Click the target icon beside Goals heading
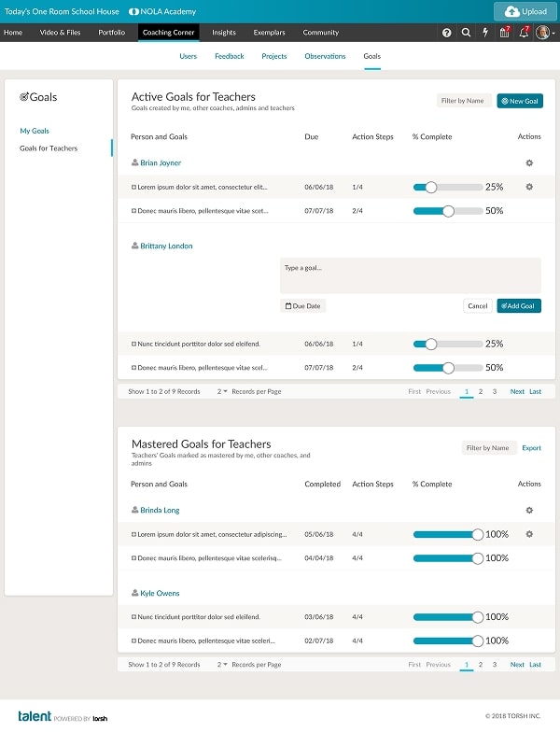Image resolution: width=560 pixels, height=732 pixels. coord(24,97)
